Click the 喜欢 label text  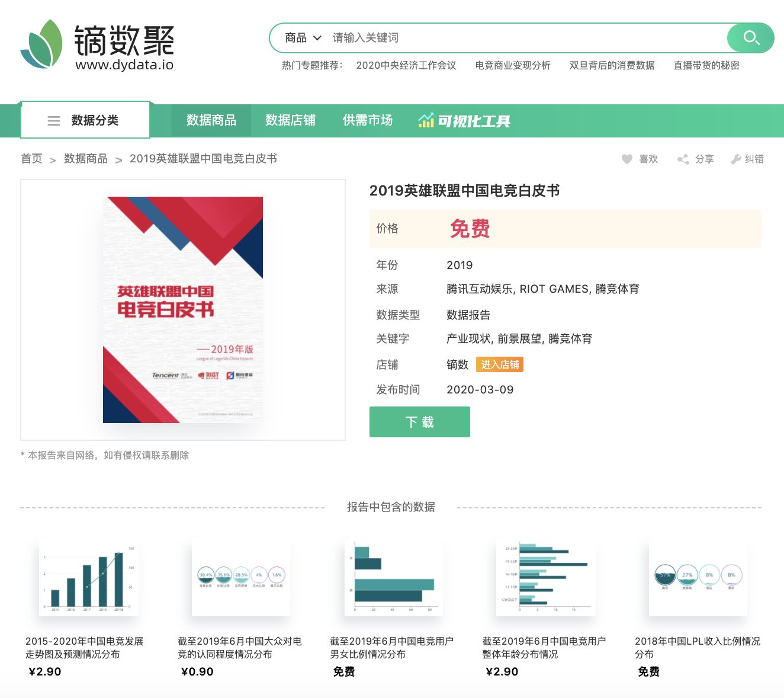coord(648,159)
